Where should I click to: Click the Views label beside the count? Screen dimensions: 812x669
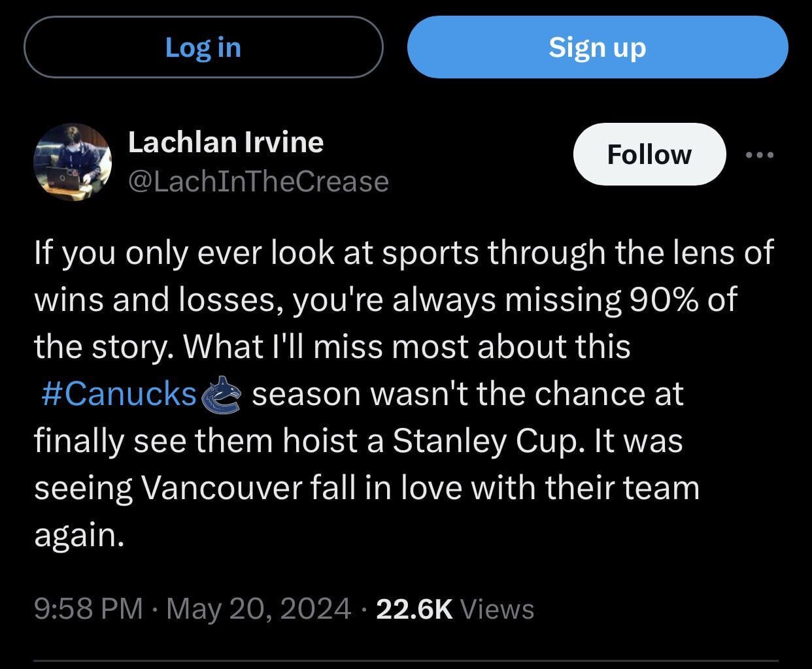(498, 609)
